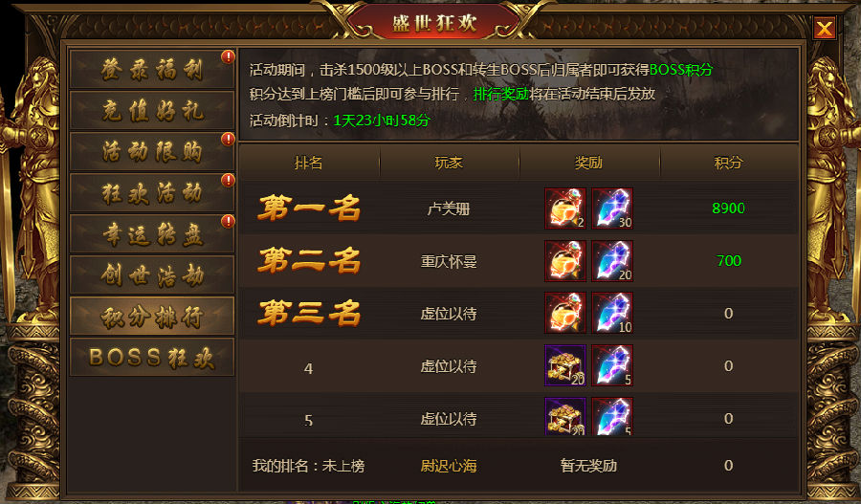This screenshot has height=504, width=861.
Task: Open the 充值好礼 tab
Action: [152, 110]
